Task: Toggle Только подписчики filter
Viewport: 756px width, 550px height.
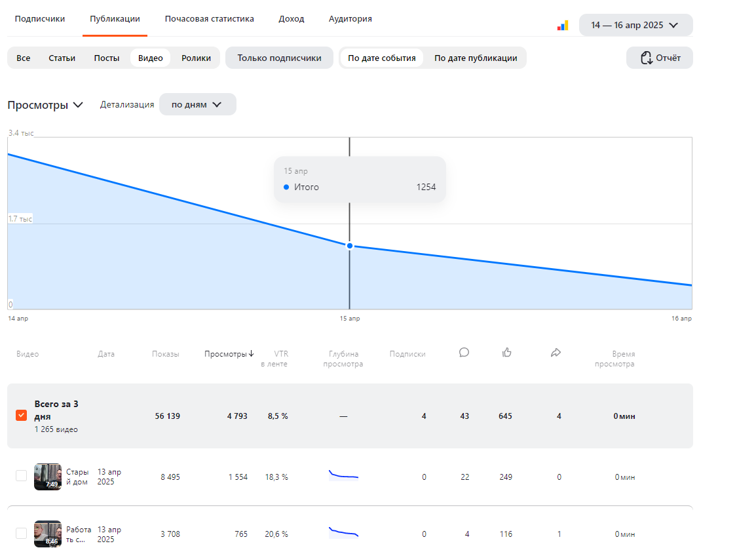Action: (x=279, y=58)
